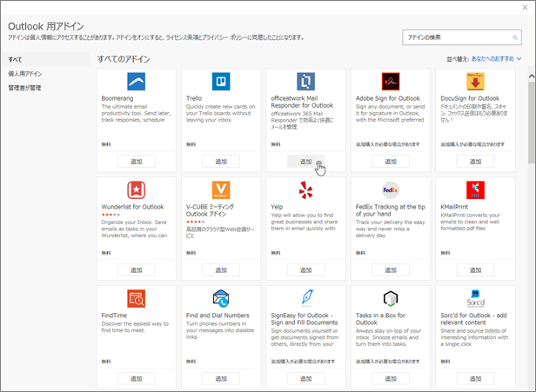Open the Wunderlist for Outlook title
The width and height of the screenshot is (536, 392).
pyautogui.click(x=132, y=207)
